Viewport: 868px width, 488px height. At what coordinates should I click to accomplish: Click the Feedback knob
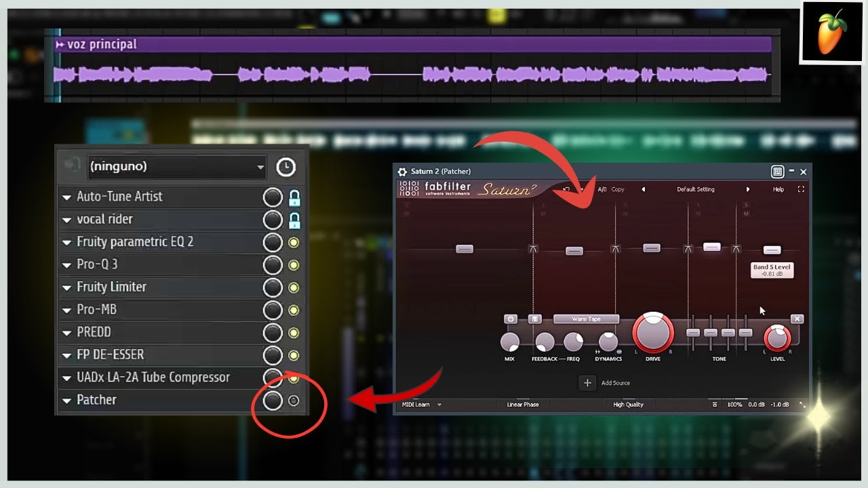click(545, 342)
